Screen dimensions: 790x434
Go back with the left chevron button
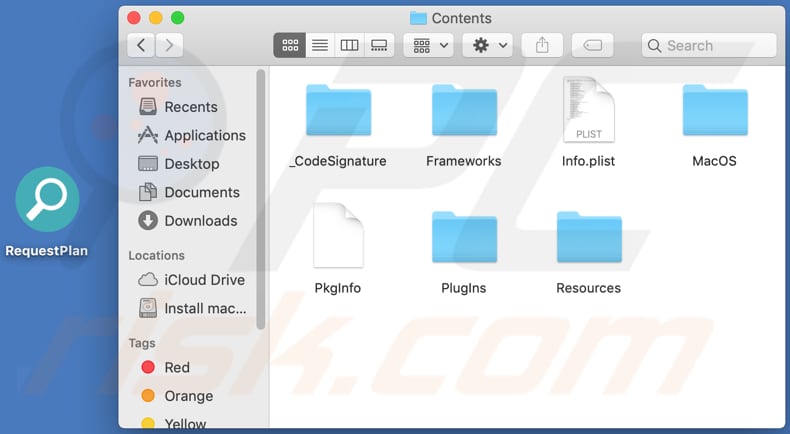(141, 45)
